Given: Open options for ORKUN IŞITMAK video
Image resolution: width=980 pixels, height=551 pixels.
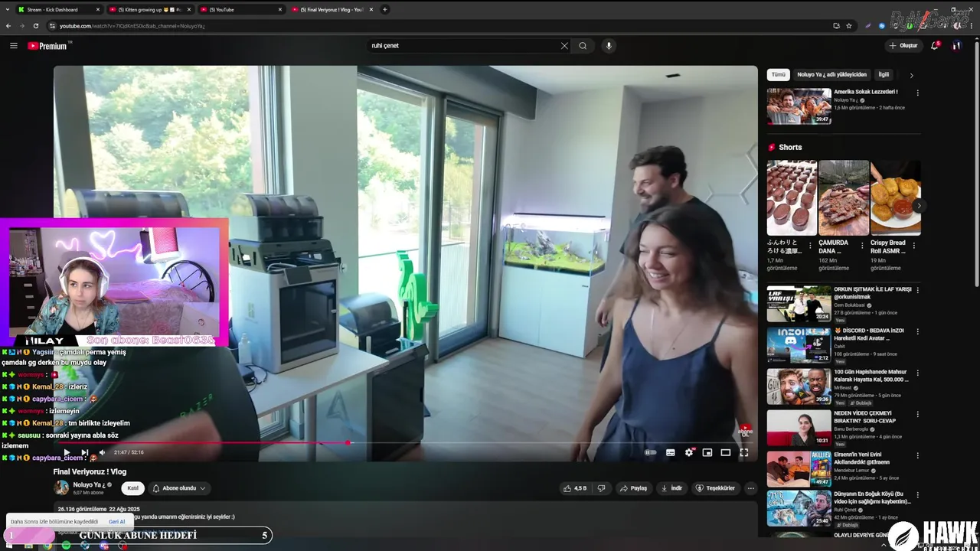Looking at the screenshot, I should click(917, 290).
